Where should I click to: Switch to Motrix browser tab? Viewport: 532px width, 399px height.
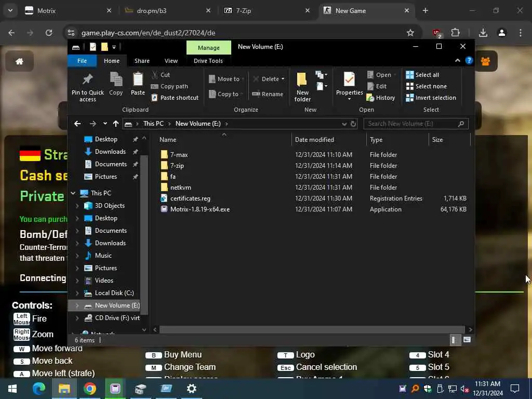69,10
